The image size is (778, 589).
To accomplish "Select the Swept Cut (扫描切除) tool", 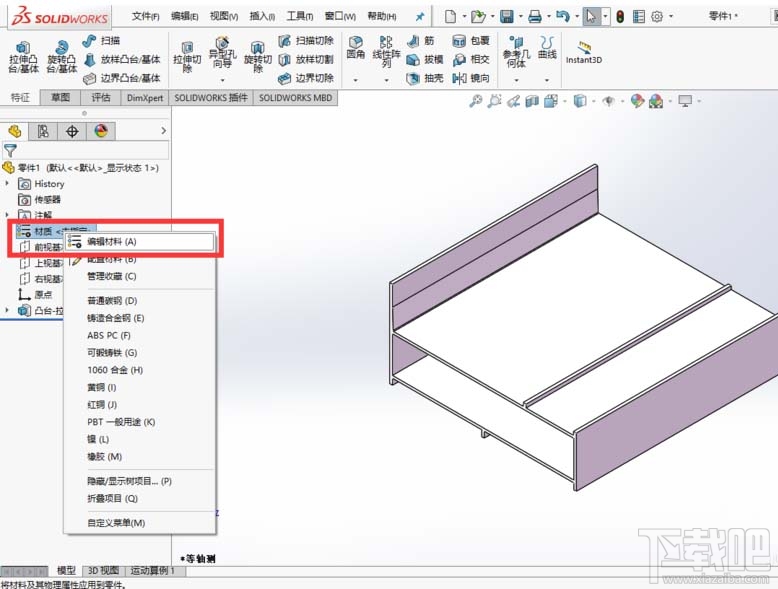I will [306, 41].
